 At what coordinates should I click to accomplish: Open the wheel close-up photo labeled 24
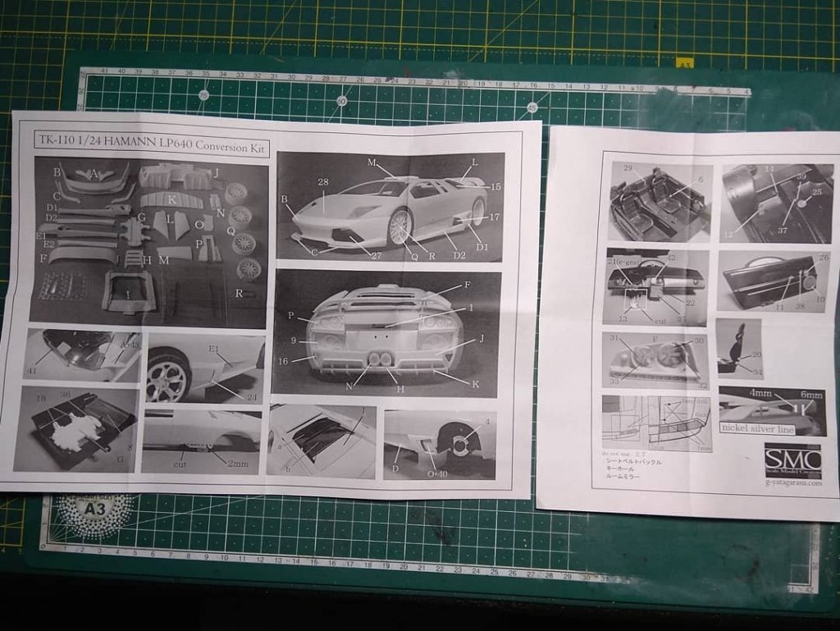[205, 367]
